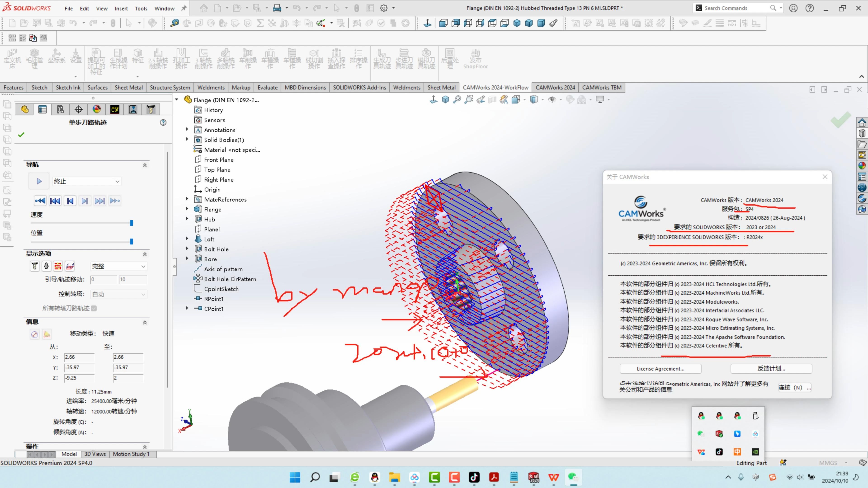Click the View Settings monitor icon
The height and width of the screenshot is (488, 868).
point(600,100)
